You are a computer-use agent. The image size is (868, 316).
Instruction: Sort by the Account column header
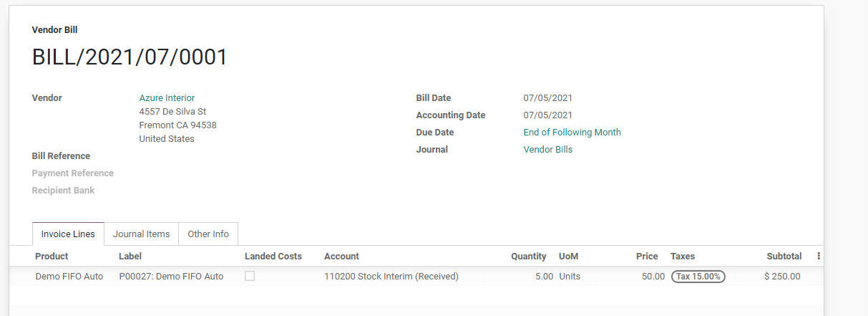pos(341,257)
